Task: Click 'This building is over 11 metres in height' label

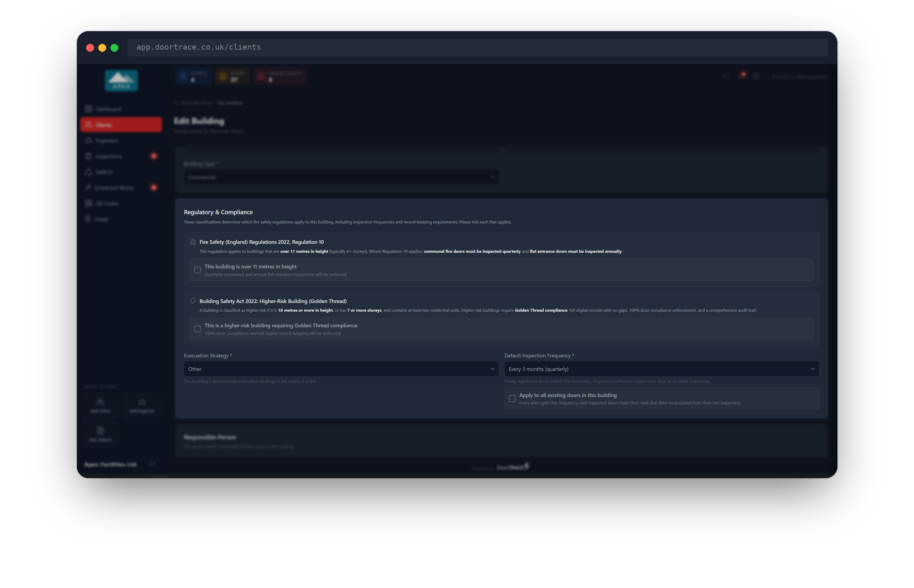Action: click(250, 267)
